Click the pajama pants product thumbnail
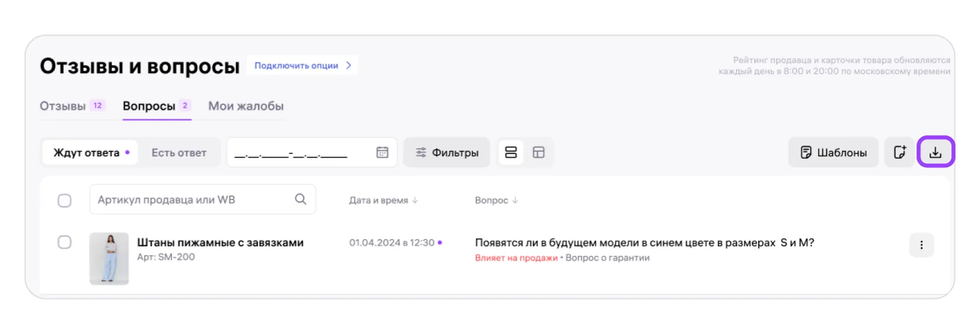The width and height of the screenshot is (980, 333). [109, 259]
